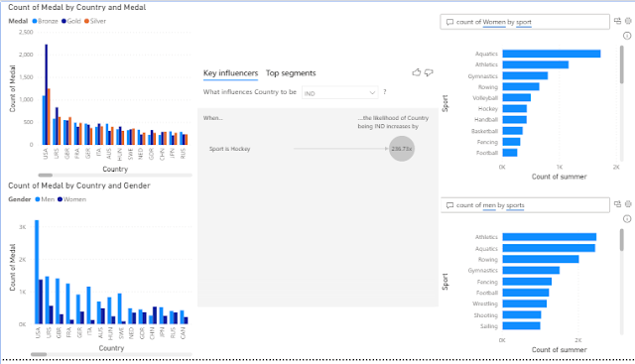Click the 'count of men by sports' question field
Image resolution: width=635 pixels, height=364 pixels.
click(525, 205)
